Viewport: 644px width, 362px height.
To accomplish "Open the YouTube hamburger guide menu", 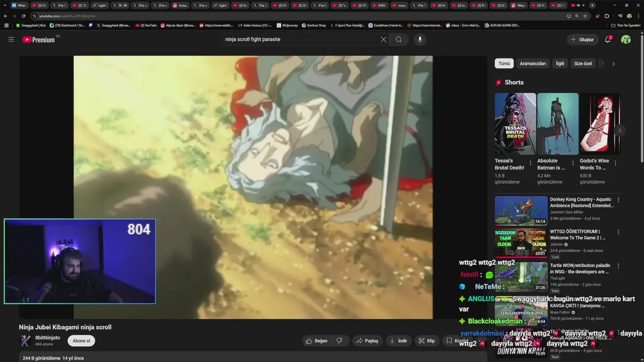I will 11,39.
